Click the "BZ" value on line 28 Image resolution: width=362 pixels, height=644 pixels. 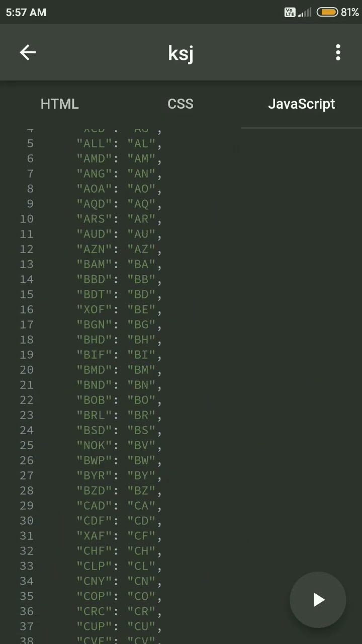tap(141, 491)
